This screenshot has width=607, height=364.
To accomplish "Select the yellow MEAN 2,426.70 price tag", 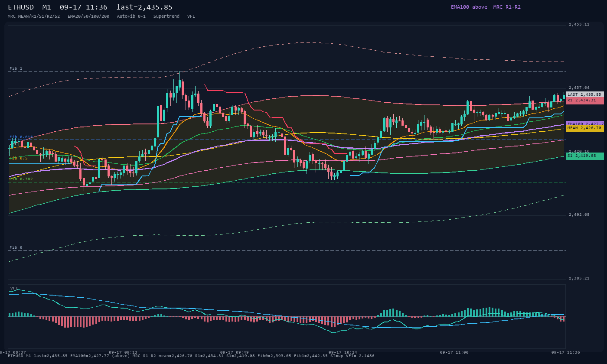I will (585, 128).
